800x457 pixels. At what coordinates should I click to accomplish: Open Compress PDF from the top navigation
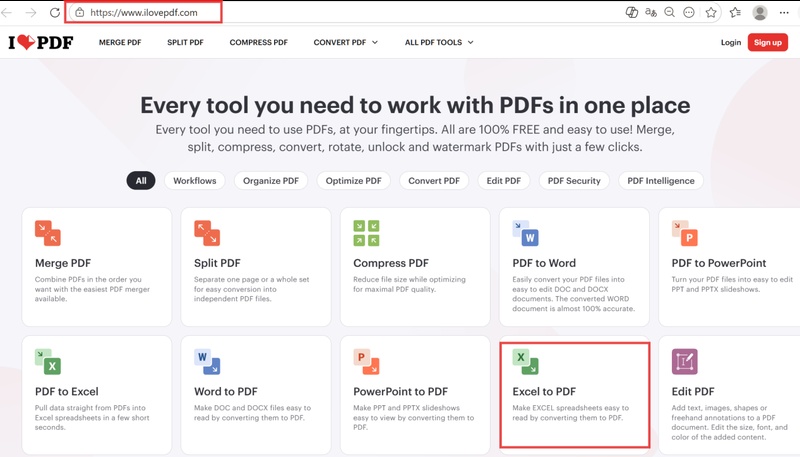[259, 42]
